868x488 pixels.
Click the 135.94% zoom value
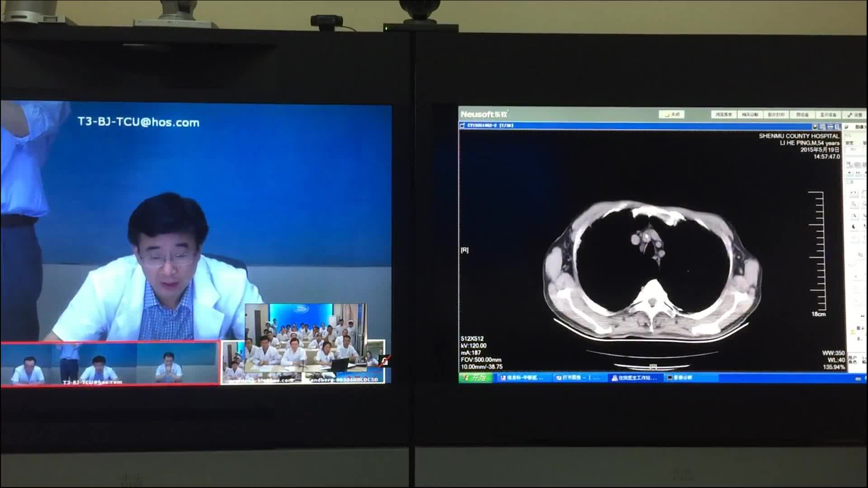pyautogui.click(x=833, y=367)
